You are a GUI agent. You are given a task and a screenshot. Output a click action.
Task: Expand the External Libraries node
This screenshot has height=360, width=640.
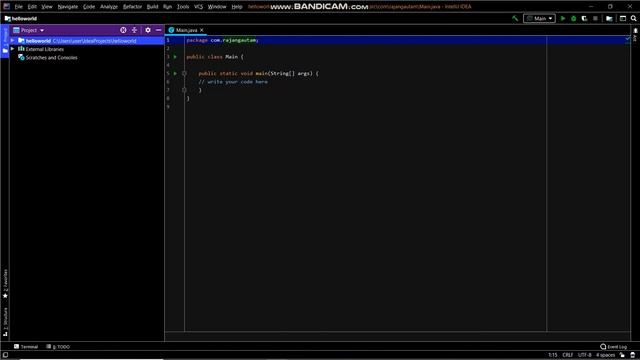point(13,49)
